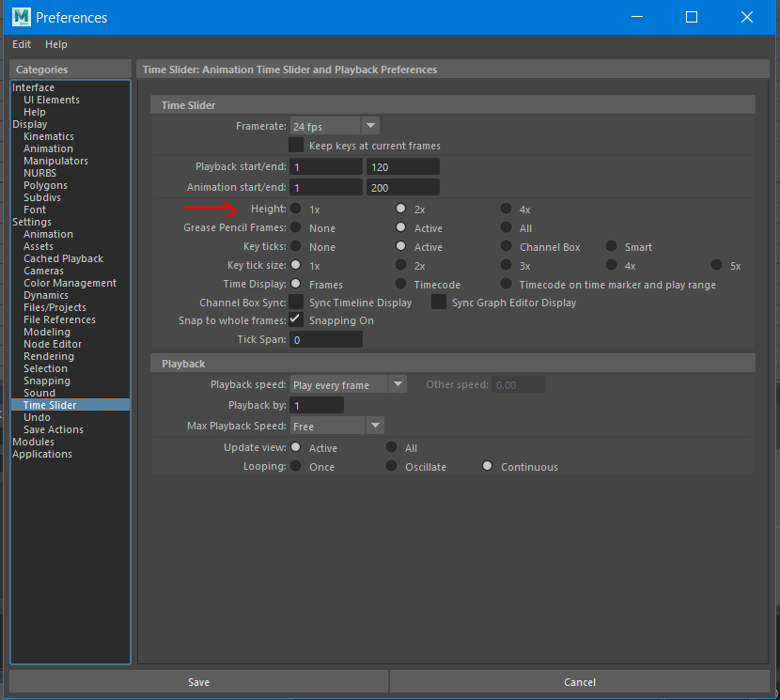Open the Edit menu
The height and width of the screenshot is (700, 780).
tap(22, 44)
